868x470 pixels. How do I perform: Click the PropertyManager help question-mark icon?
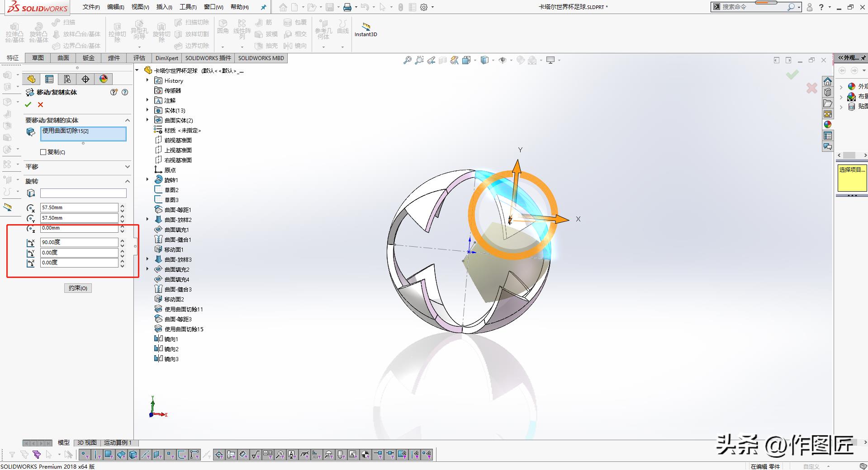tap(125, 92)
